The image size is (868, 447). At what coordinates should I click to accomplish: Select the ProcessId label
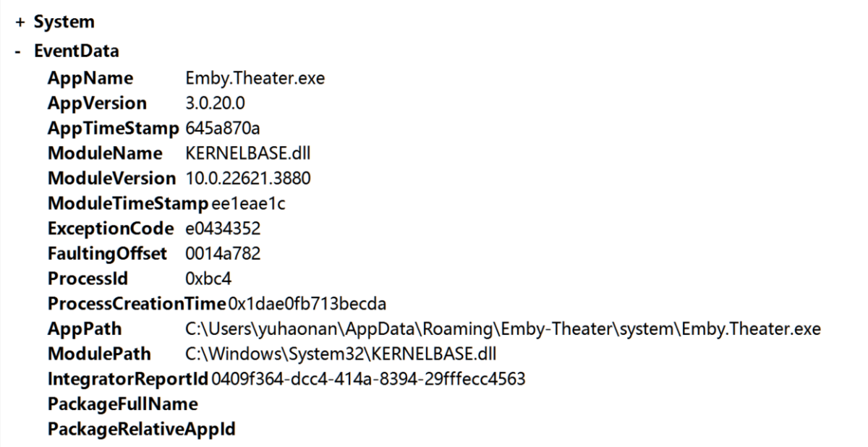coord(88,279)
